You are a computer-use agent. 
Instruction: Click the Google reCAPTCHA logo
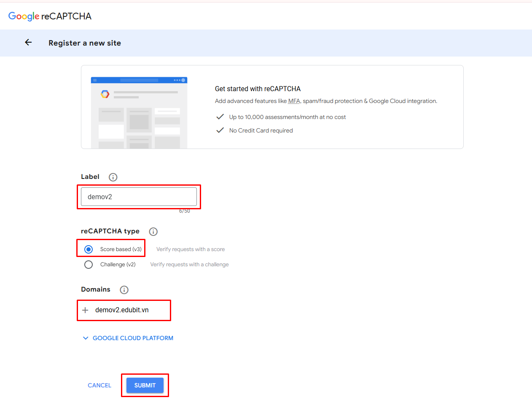pos(50,16)
